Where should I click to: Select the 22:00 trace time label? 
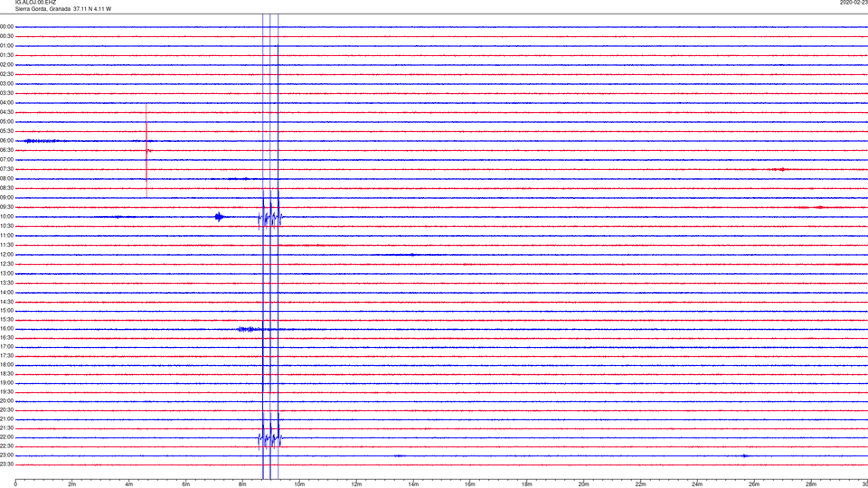(6, 436)
